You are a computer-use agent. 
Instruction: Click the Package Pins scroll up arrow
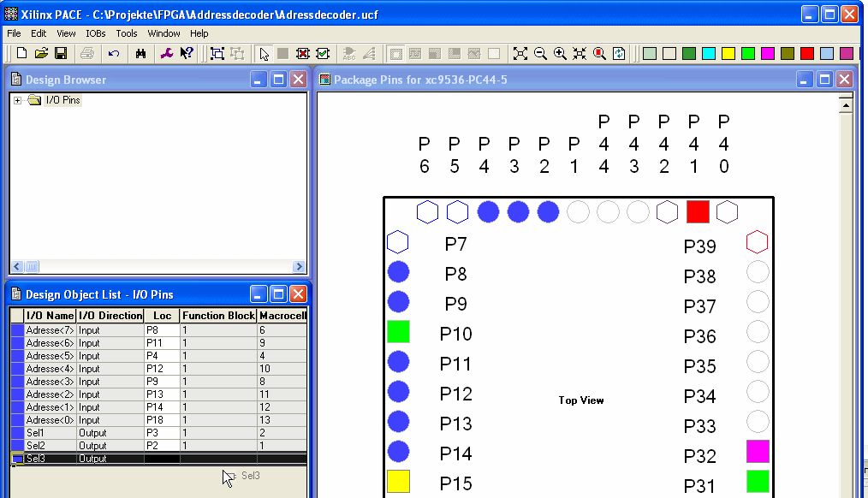pyautogui.click(x=845, y=104)
